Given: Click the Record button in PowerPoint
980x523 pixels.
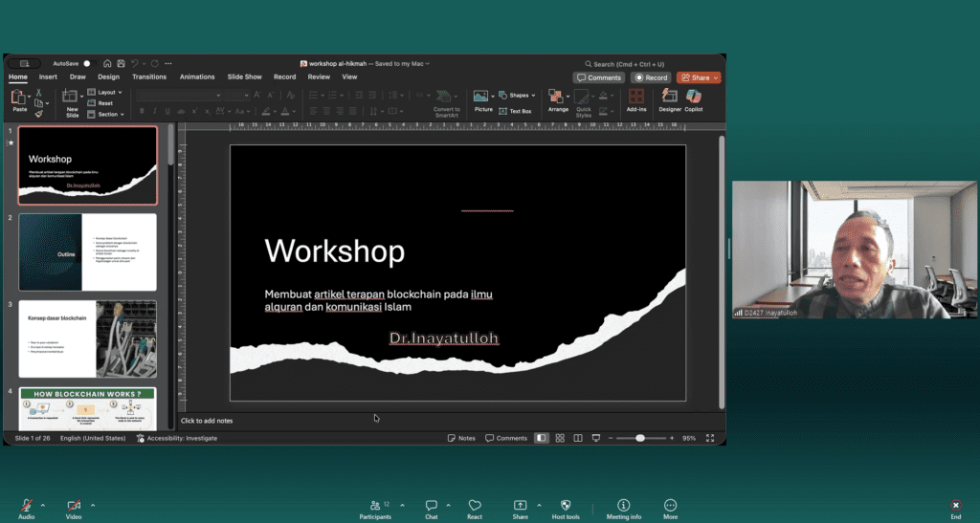Looking at the screenshot, I should click(x=651, y=77).
